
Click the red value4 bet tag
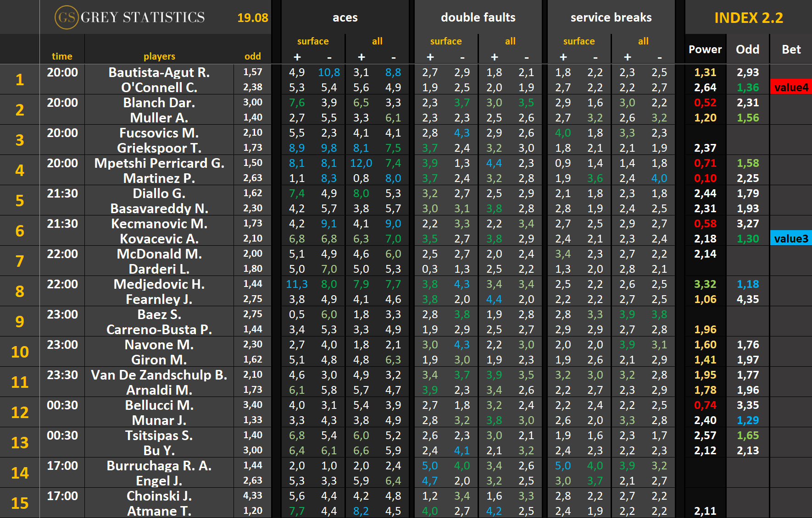point(791,87)
